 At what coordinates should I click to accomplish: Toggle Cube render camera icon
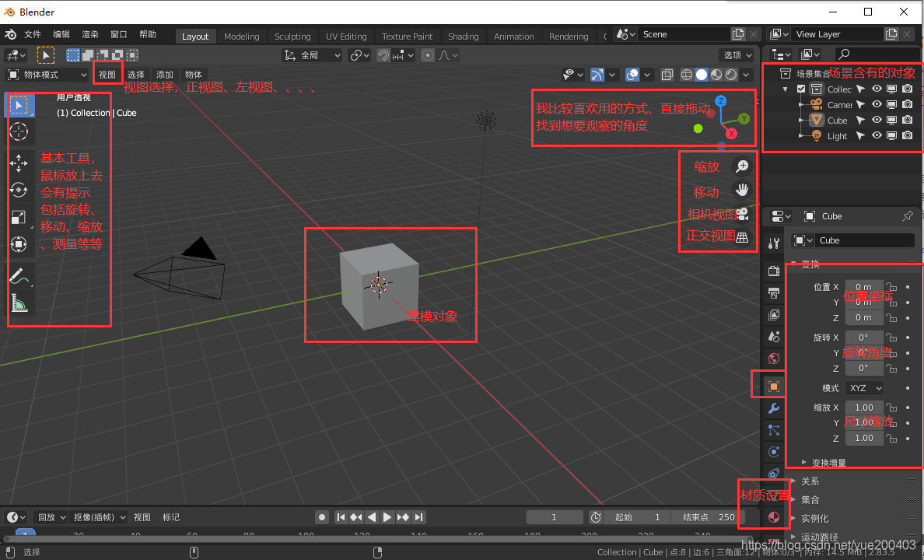point(908,120)
